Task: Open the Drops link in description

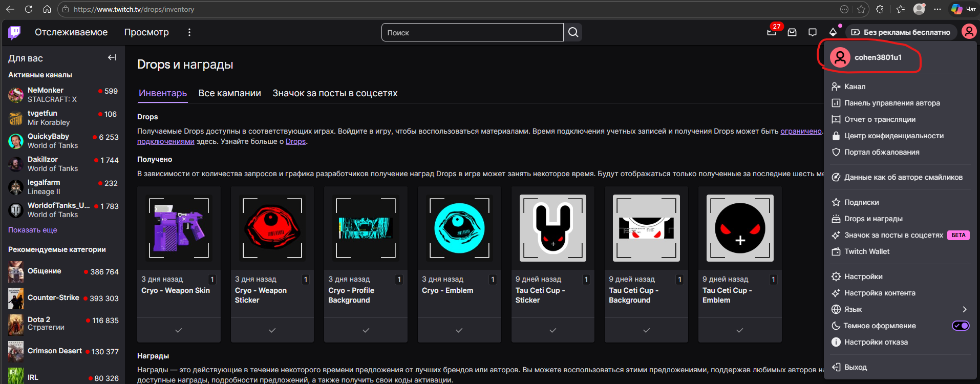Action: tap(295, 142)
